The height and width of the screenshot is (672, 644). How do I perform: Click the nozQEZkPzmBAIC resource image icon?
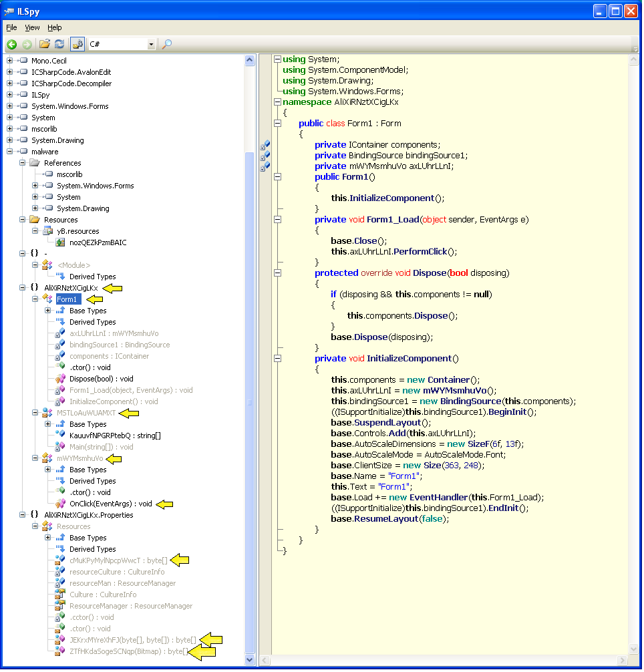59,242
